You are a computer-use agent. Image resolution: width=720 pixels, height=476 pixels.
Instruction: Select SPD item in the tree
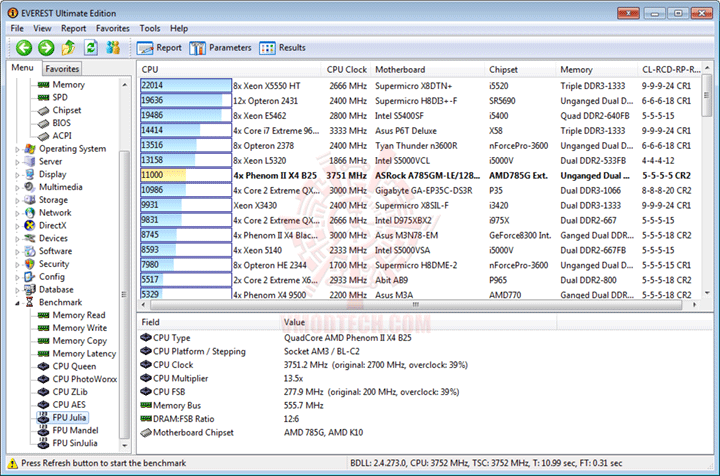[60, 97]
